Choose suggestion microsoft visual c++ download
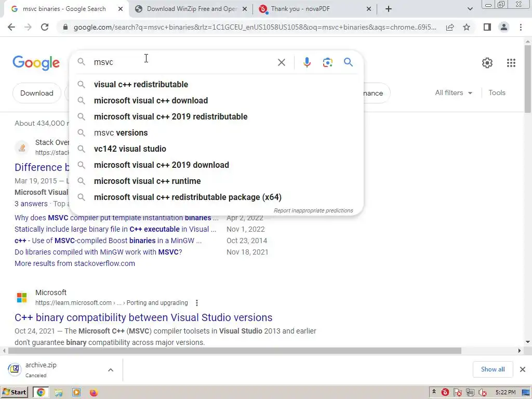This screenshot has height=399, width=532. pos(216,100)
